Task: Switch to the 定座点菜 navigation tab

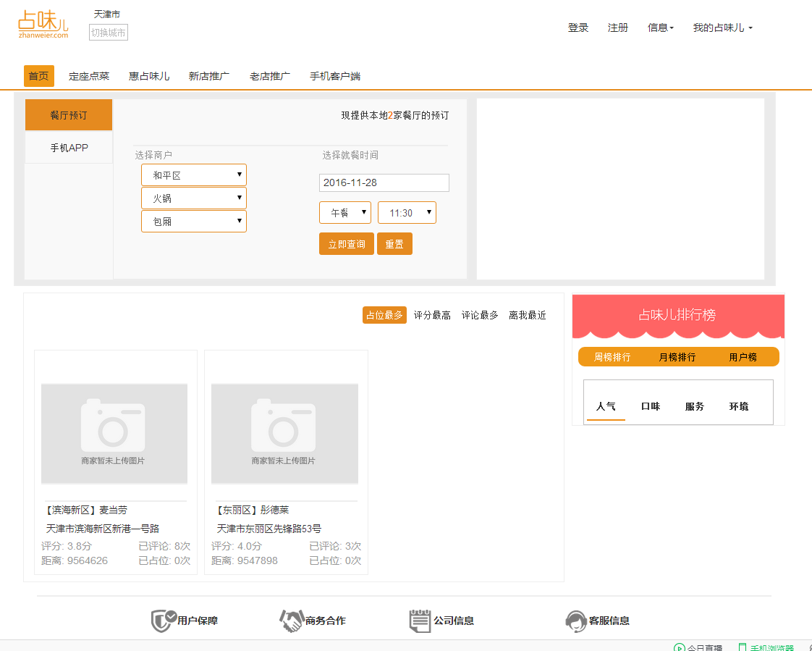Action: point(89,76)
